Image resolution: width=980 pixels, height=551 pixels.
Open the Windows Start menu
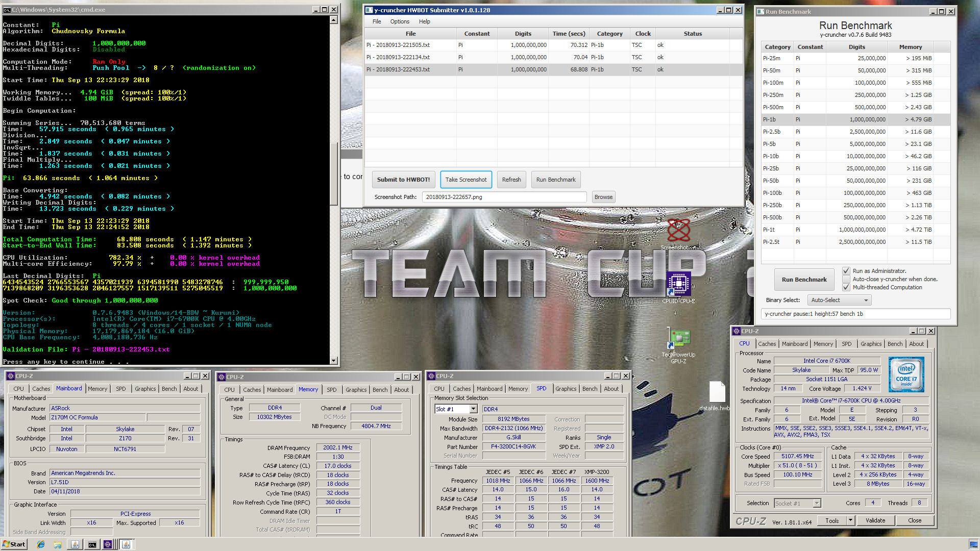pyautogui.click(x=14, y=544)
